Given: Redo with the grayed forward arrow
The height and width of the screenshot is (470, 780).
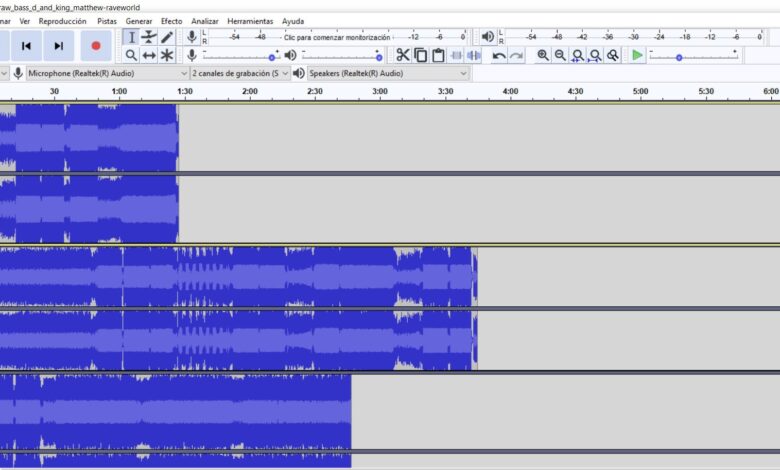Looking at the screenshot, I should (x=516, y=55).
